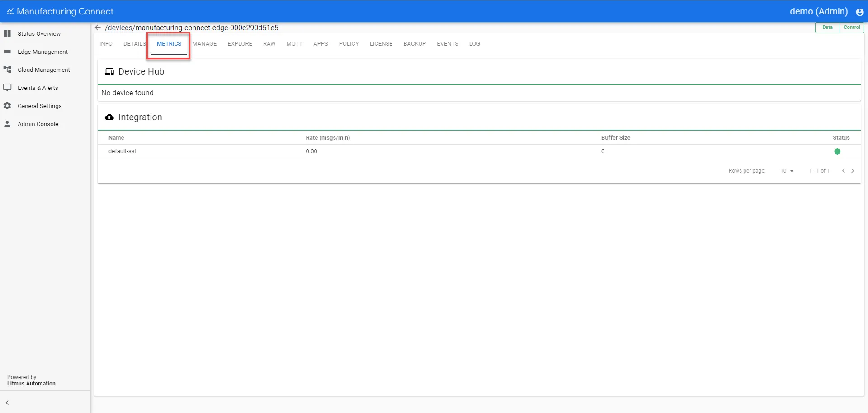Click the 0.00 rate value
Image resolution: width=868 pixels, height=413 pixels.
311,151
